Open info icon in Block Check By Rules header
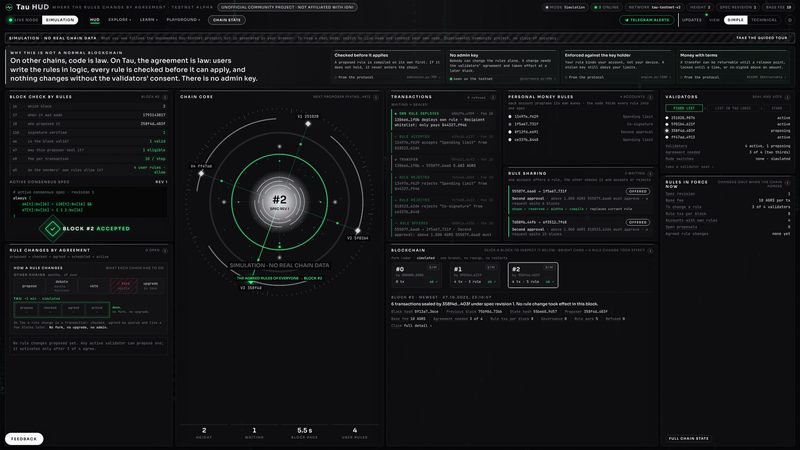Screen dimensions: 800x450 [x=165, y=96]
